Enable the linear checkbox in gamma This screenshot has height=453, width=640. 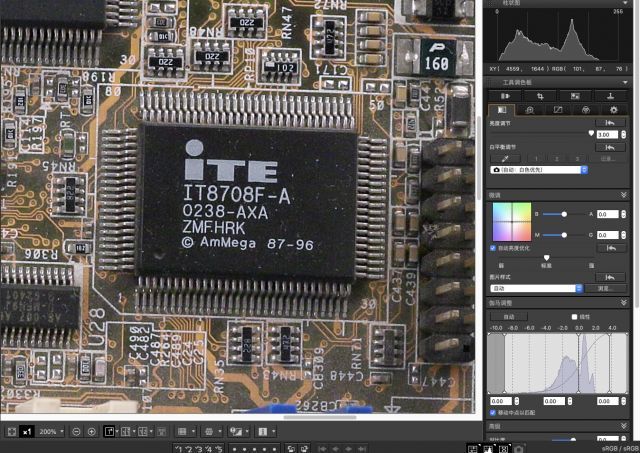point(574,317)
